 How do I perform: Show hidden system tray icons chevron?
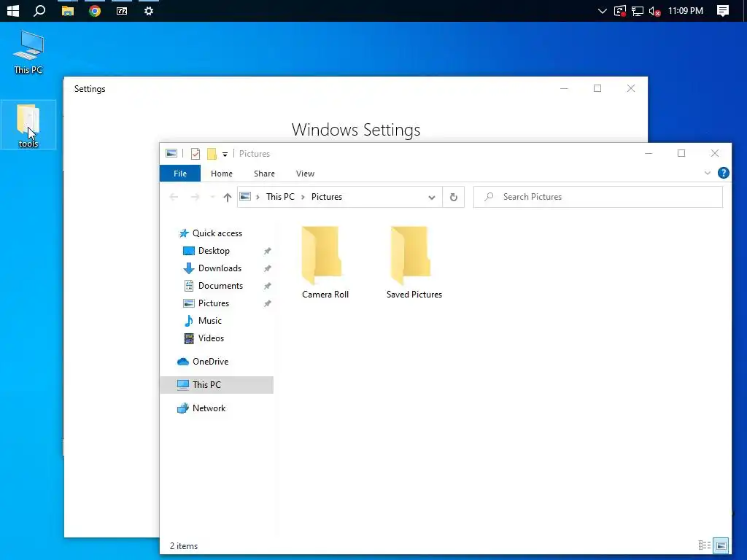coord(602,11)
